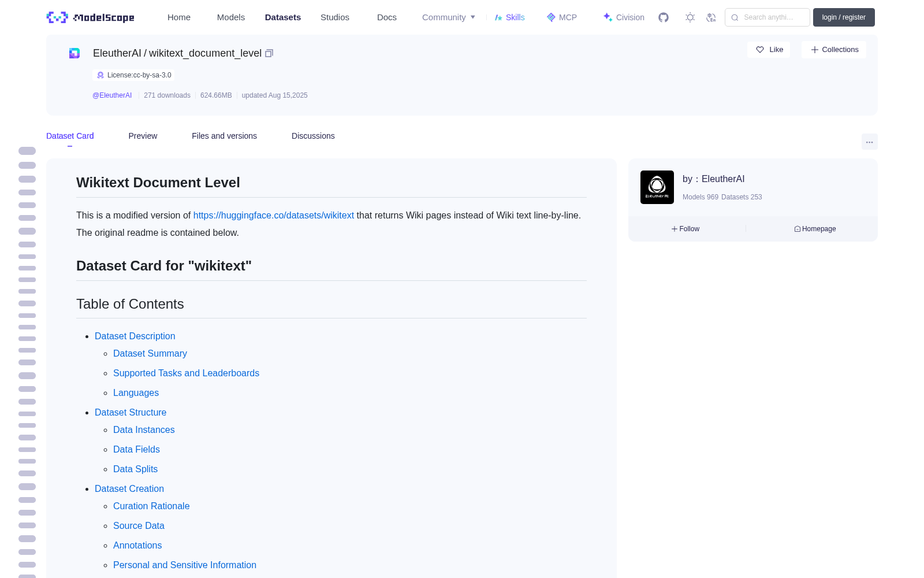This screenshot has height=578, width=924.
Task: Select the Dataset Card tab
Action: (70, 136)
